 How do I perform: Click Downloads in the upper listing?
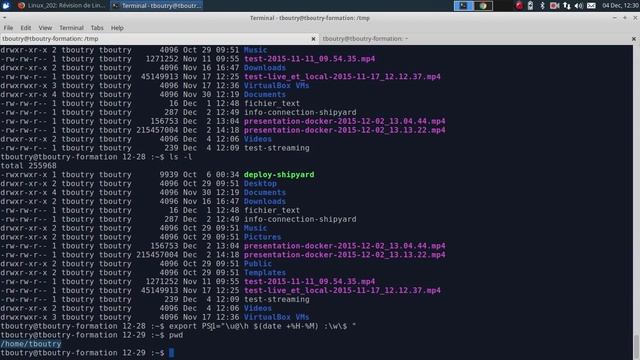(265, 68)
